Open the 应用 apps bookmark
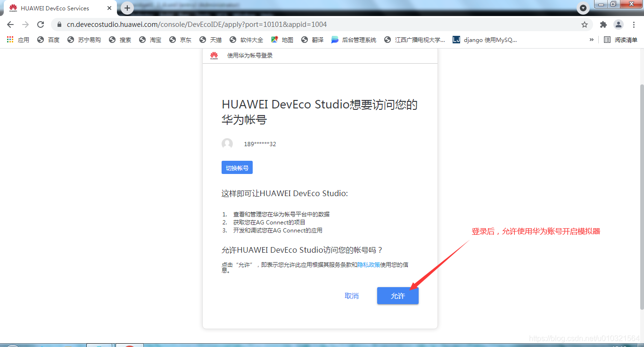Image resolution: width=644 pixels, height=347 pixels. coord(18,40)
